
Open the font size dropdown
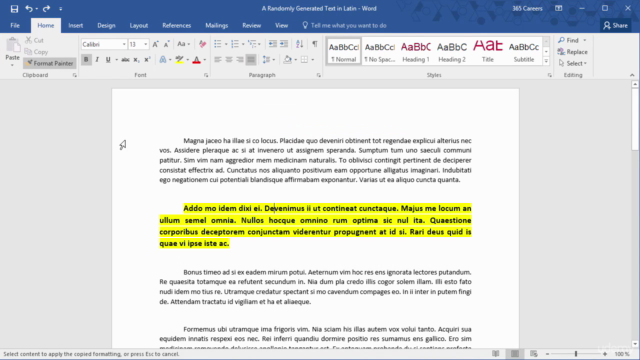[145, 44]
